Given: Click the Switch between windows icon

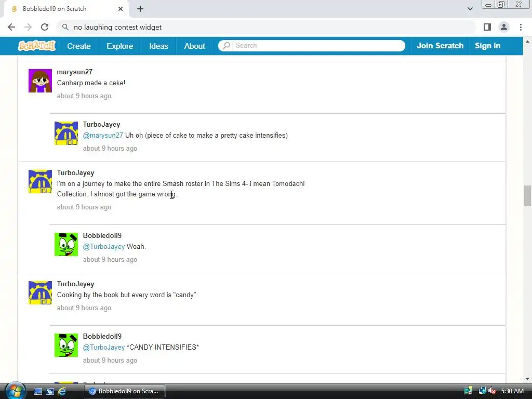Looking at the screenshot, I should coord(49,391).
